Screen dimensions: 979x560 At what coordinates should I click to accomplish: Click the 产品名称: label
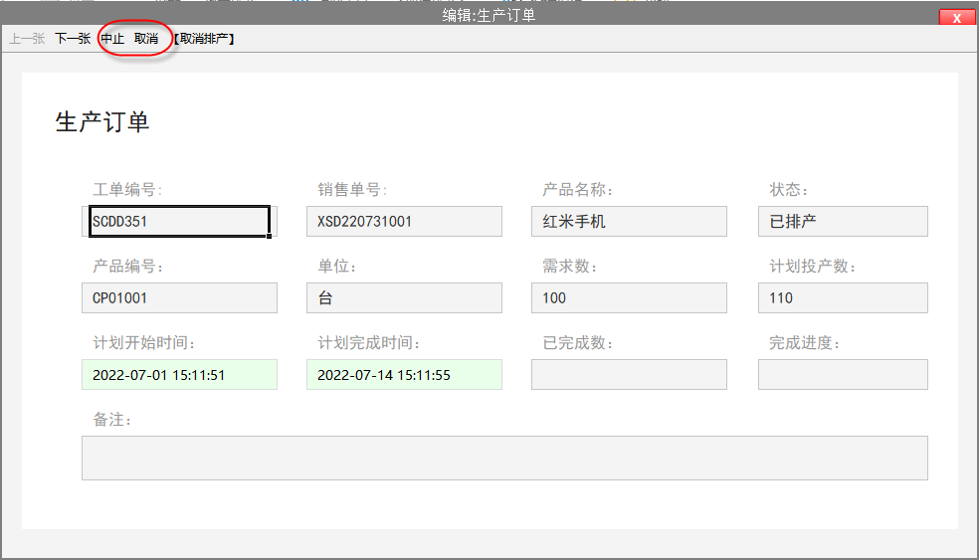[577, 190]
